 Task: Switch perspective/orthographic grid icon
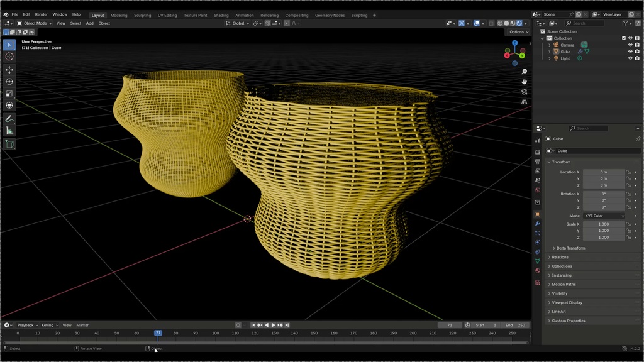click(x=524, y=102)
